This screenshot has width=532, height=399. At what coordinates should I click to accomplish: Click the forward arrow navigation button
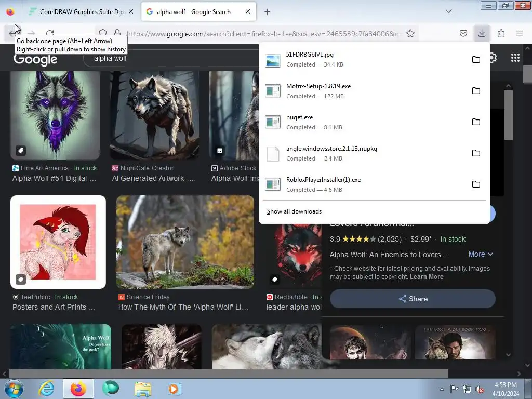click(x=31, y=33)
